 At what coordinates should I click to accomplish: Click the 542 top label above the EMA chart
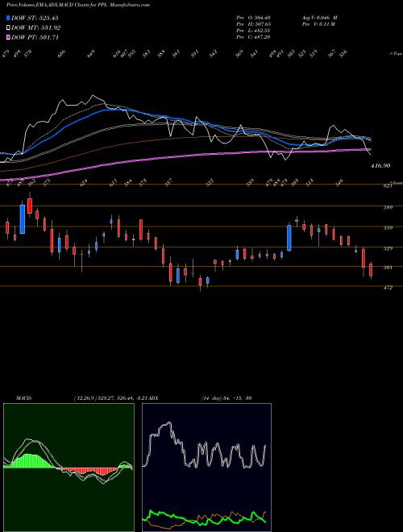click(x=214, y=54)
